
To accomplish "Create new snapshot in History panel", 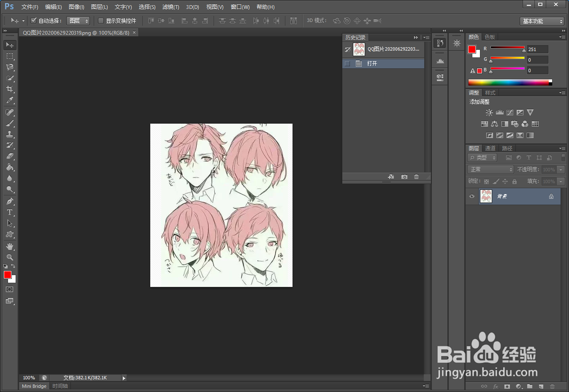I will click(404, 177).
